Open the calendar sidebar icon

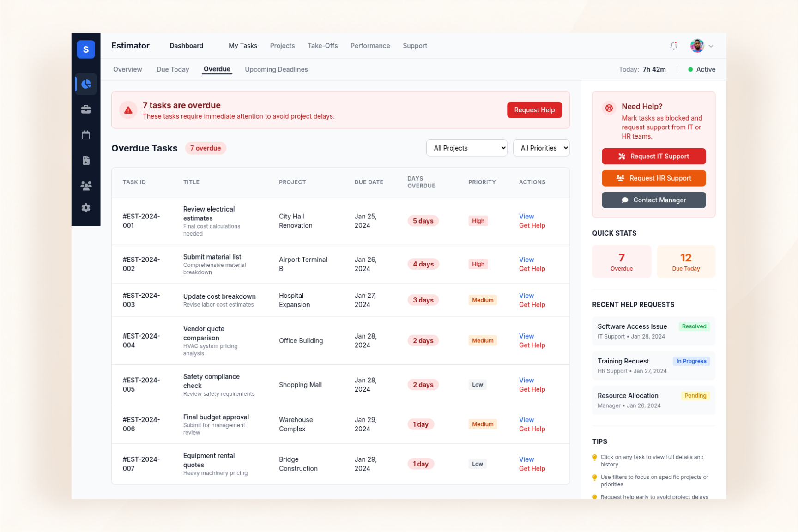click(86, 135)
